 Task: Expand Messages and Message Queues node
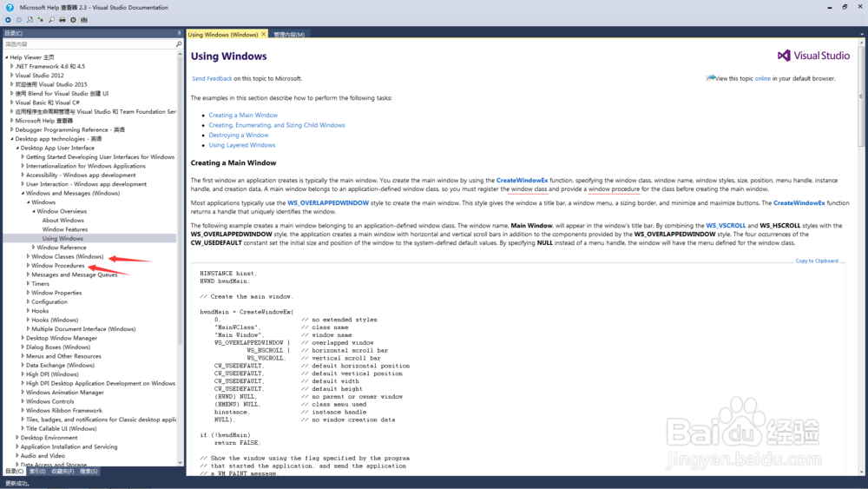29,274
